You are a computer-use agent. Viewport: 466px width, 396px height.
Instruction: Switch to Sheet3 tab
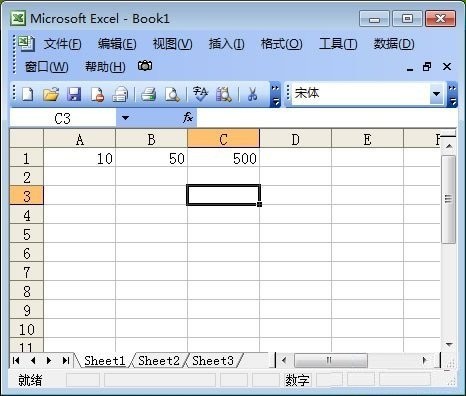(213, 361)
